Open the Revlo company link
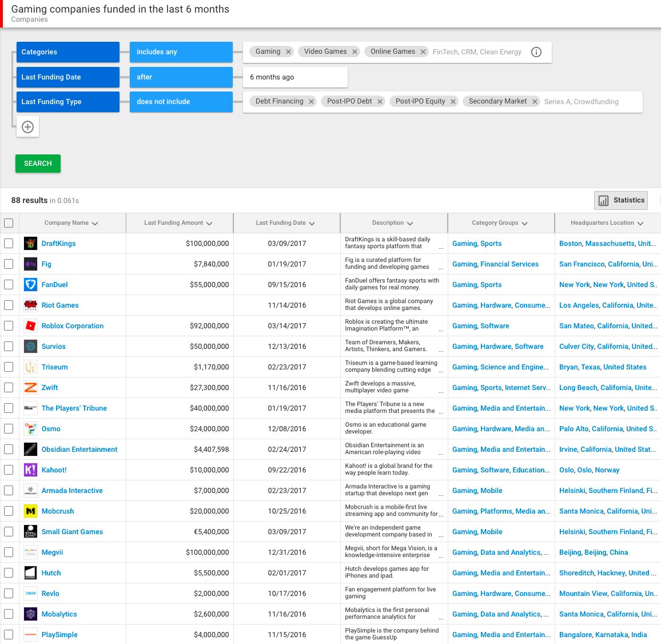The width and height of the screenshot is (661, 644). [50, 594]
